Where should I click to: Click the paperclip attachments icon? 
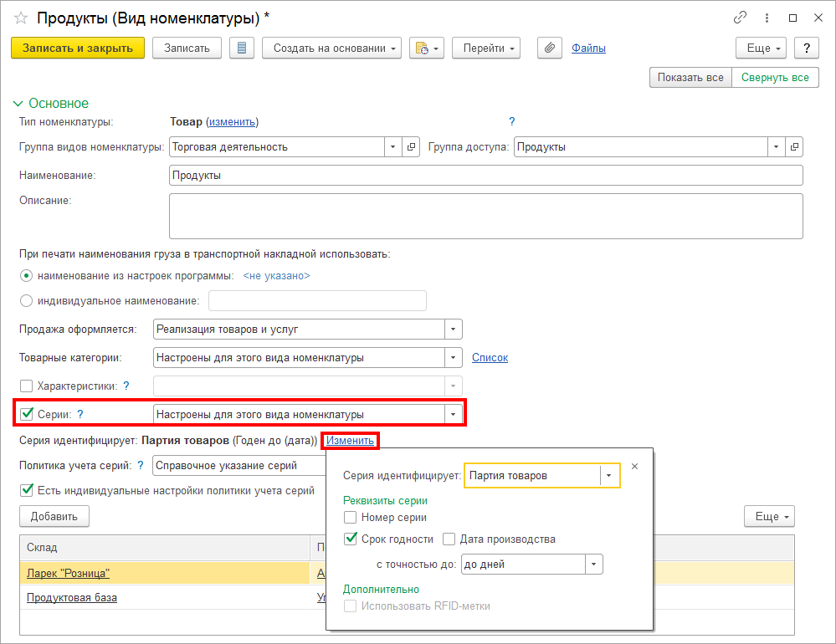pyautogui.click(x=550, y=48)
